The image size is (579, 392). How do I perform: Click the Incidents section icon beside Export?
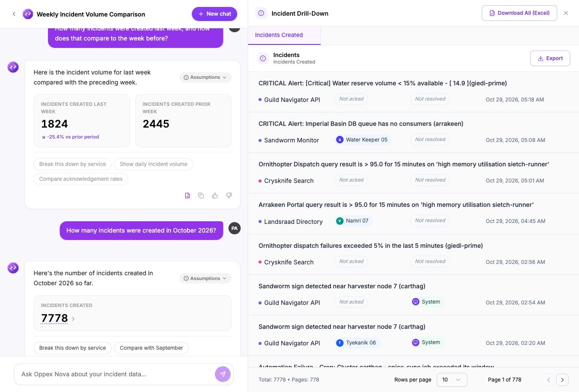coord(263,58)
